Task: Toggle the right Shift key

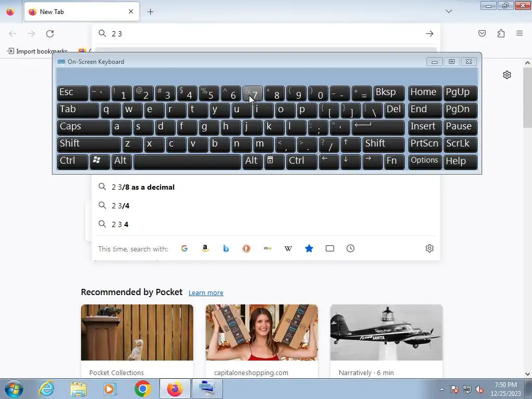Action: click(x=383, y=144)
